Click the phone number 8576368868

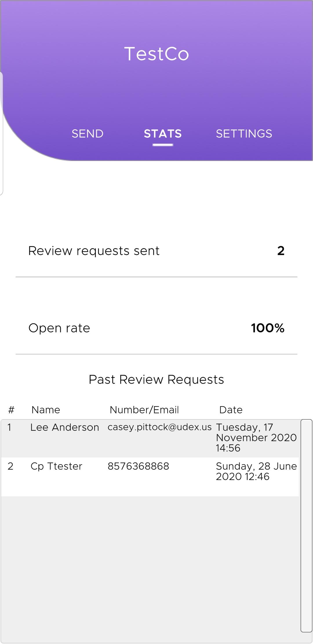click(138, 466)
